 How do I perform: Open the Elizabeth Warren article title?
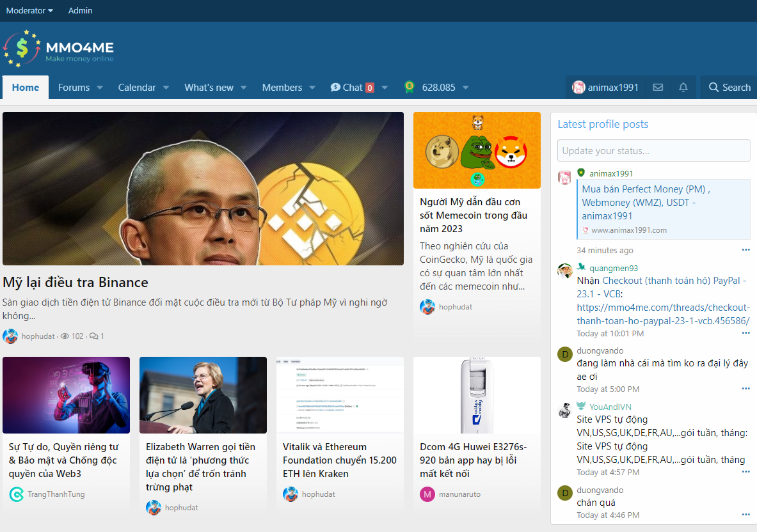[201, 467]
